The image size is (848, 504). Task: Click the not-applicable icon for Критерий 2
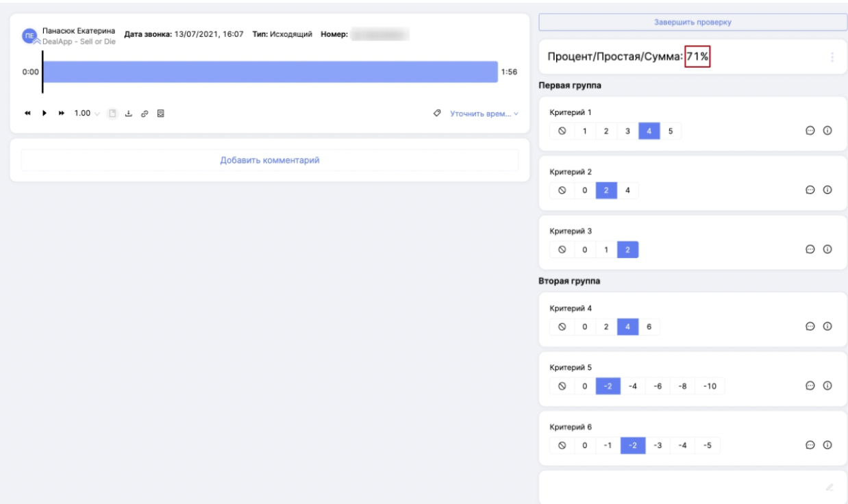562,191
